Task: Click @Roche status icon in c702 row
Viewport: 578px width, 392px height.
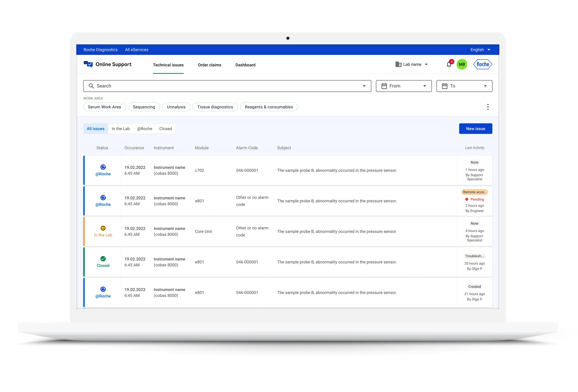Action: [103, 167]
